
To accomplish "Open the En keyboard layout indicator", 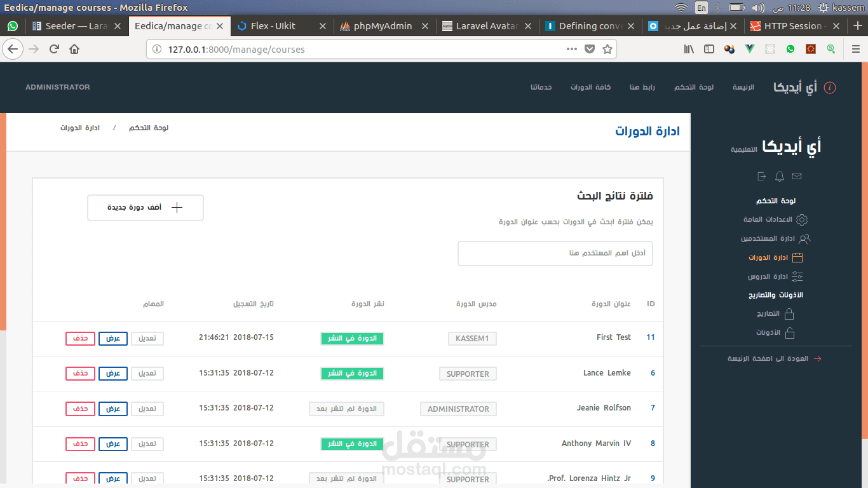I will [x=702, y=8].
